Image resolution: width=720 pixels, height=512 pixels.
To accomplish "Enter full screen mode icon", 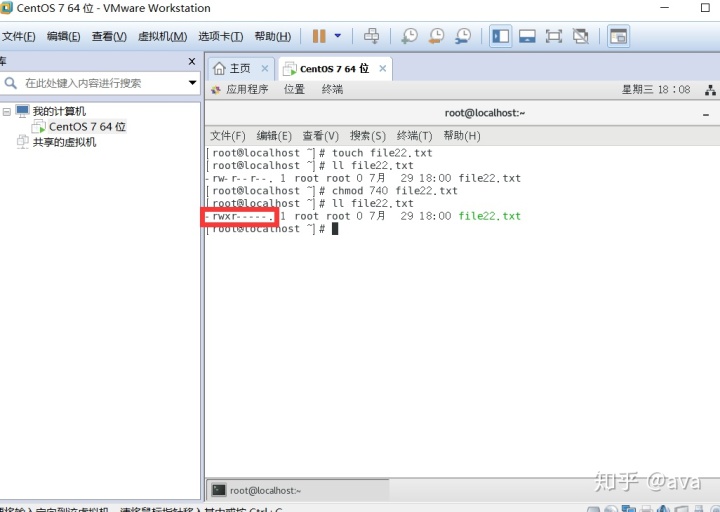I will click(554, 36).
